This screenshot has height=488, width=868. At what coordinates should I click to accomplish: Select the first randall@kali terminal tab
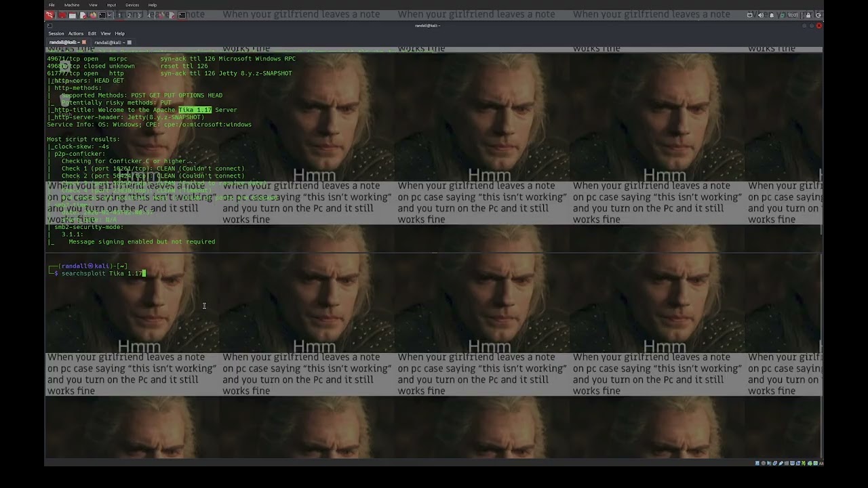(x=65, y=42)
